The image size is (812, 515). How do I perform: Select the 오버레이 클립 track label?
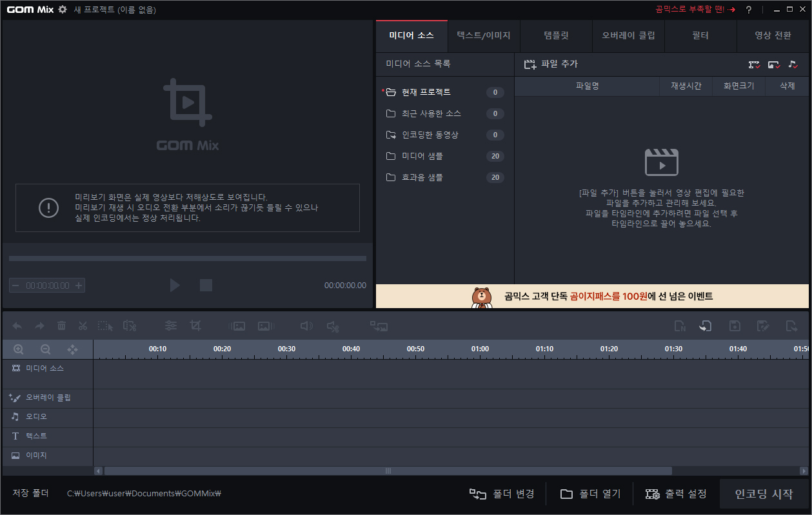[48, 398]
